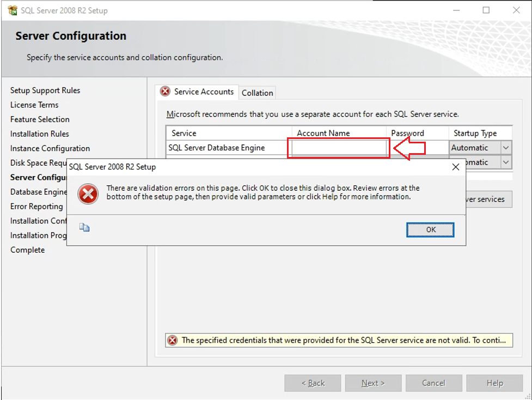Select the Service Accounts tab
Screen dimensions: 532x400
click(198, 92)
